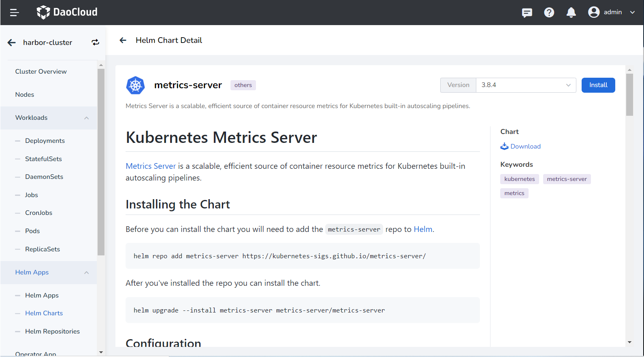Click the main content vertical scrollbar
Image resolution: width=644 pixels, height=357 pixels.
[629, 95]
